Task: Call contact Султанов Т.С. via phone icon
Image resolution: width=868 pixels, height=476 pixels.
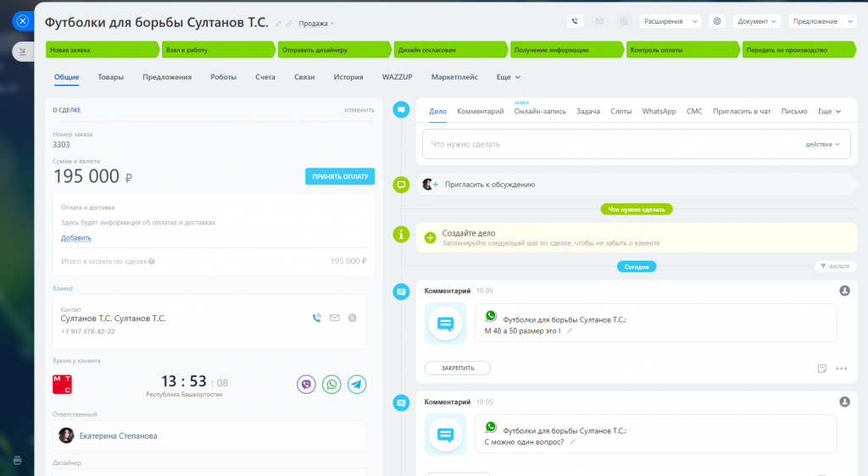Action: pyautogui.click(x=317, y=318)
